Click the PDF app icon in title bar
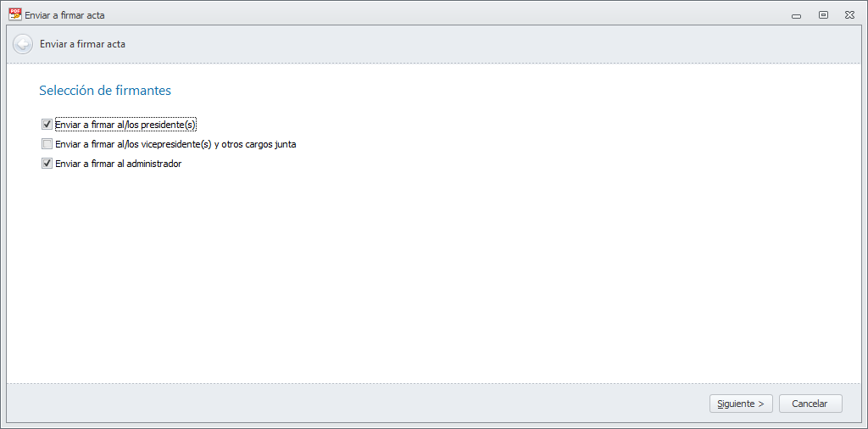The height and width of the screenshot is (429, 868). [14, 14]
